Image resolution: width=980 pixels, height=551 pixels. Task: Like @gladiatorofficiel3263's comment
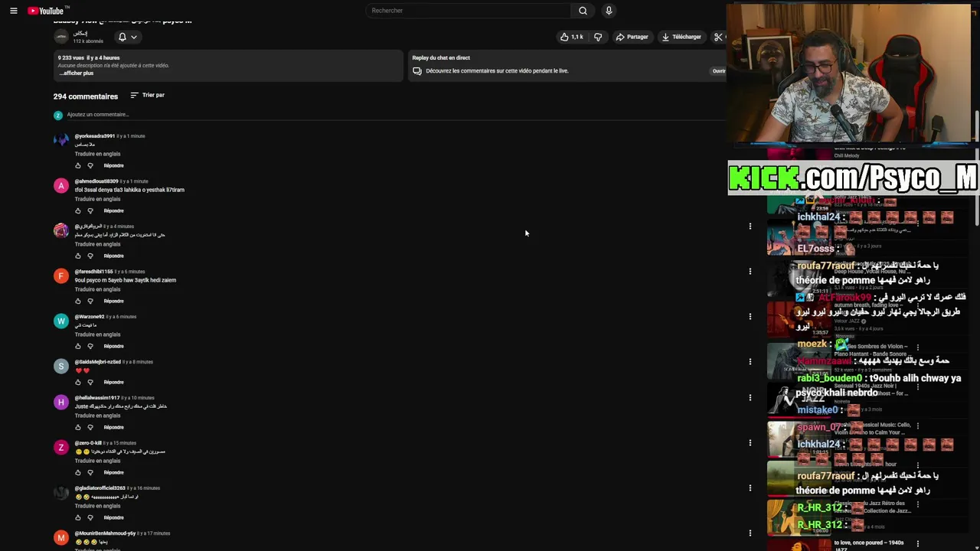pyautogui.click(x=77, y=517)
